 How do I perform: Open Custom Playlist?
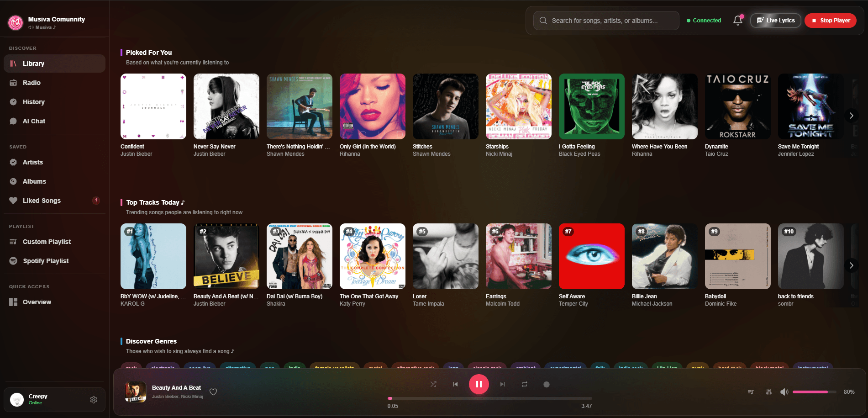coord(54,242)
